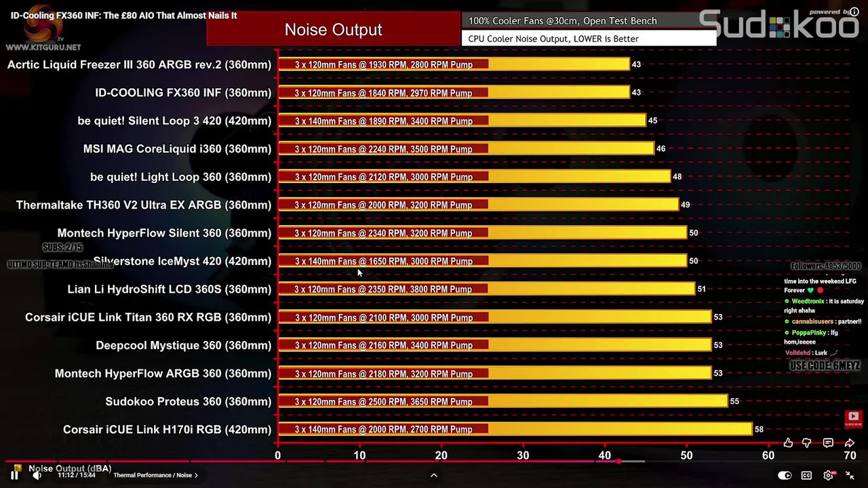Image resolution: width=868 pixels, height=488 pixels.
Task: Open the player settings gear
Action: pyautogui.click(x=829, y=475)
